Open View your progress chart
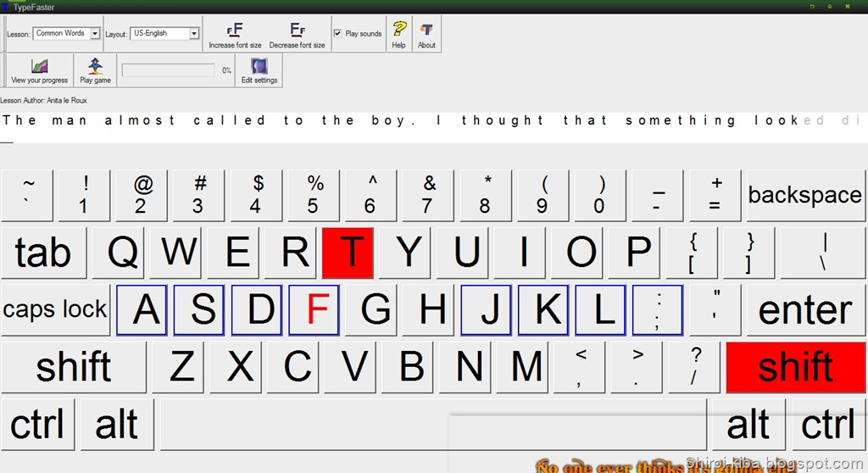 pyautogui.click(x=39, y=70)
